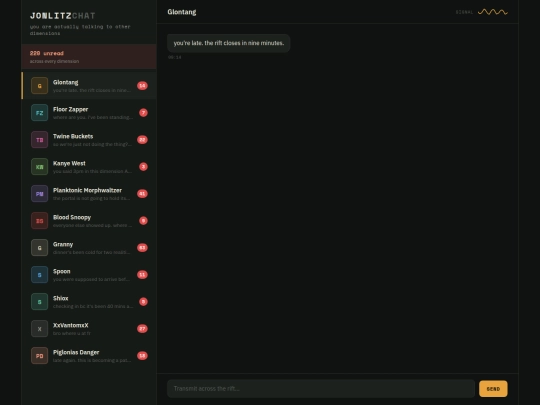This screenshot has height=405, width=540.
Task: Click the SIGNAL label in header
Action: [465, 12]
